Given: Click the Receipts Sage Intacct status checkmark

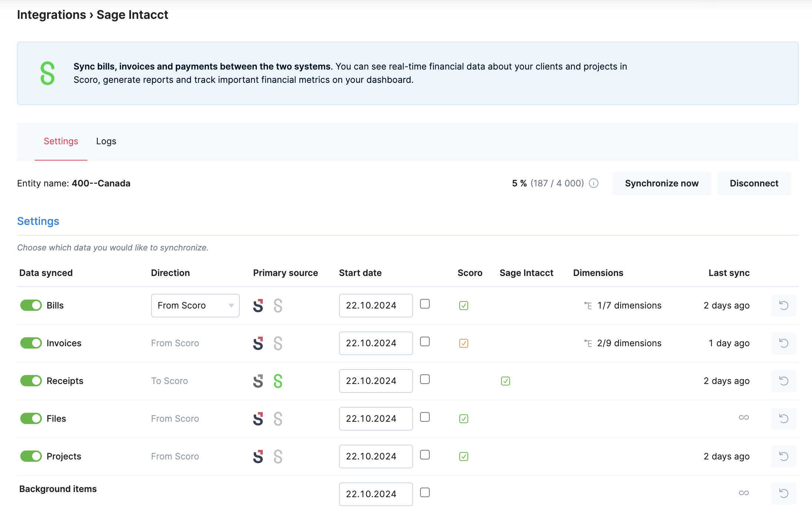Looking at the screenshot, I should pyautogui.click(x=506, y=381).
